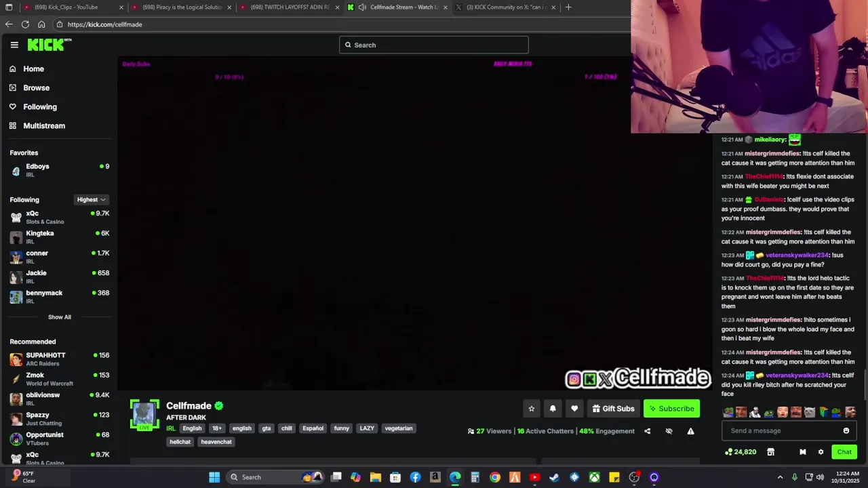Open Kingteka channel
Viewport: 868px width, 488px height.
59,237
